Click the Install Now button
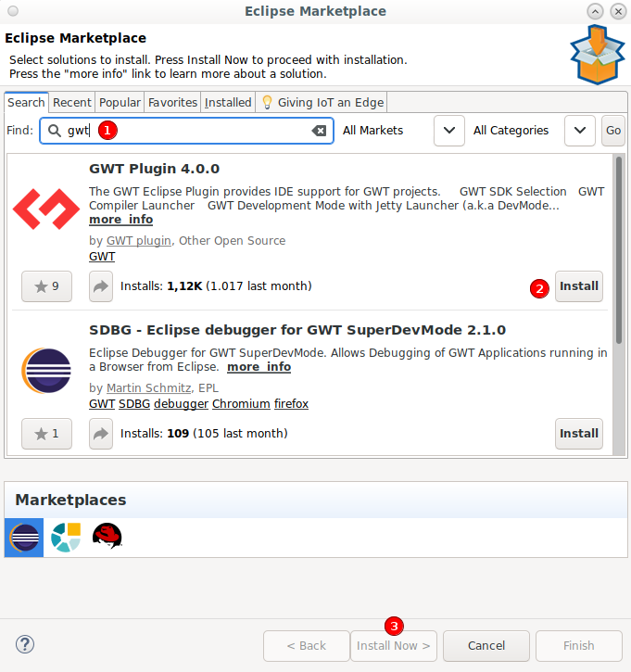The image size is (631, 672). [393, 646]
